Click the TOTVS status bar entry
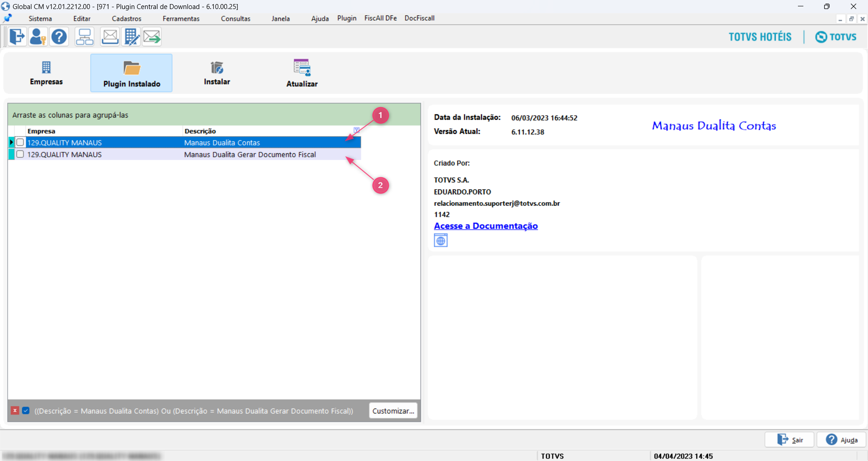Image resolution: width=868 pixels, height=461 pixels. [552, 456]
